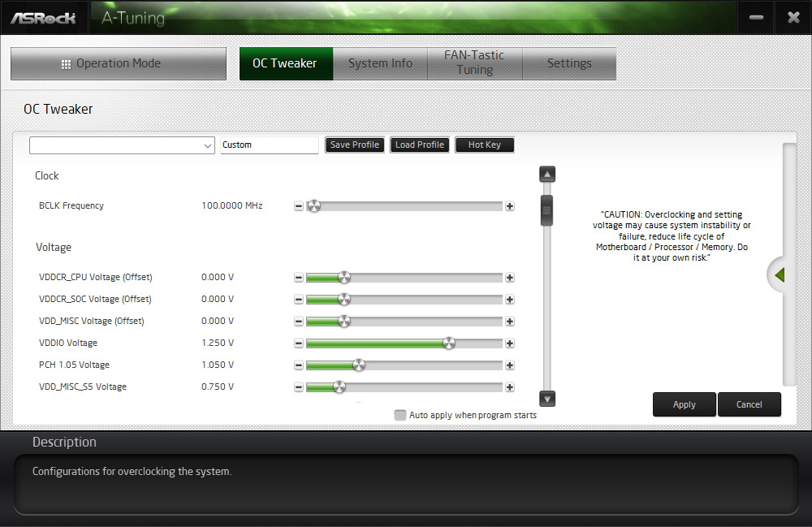The width and height of the screenshot is (812, 527).
Task: Open the profile selection dropdown
Action: 122,145
